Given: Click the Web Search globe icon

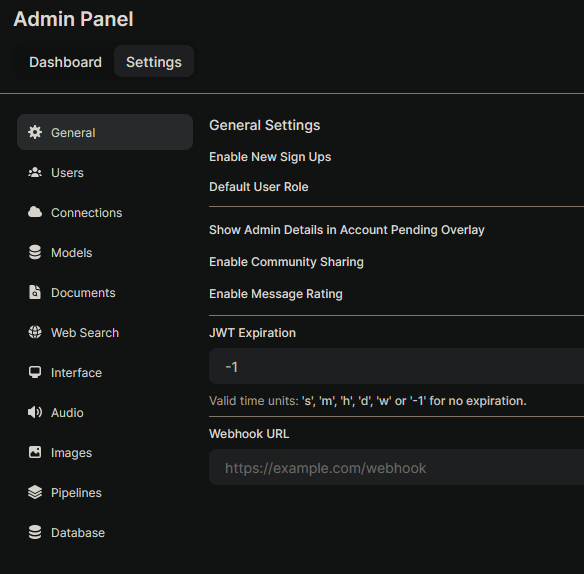Looking at the screenshot, I should click(x=35, y=332).
